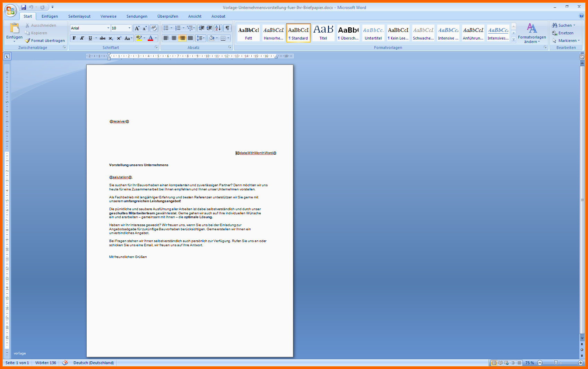Open the bullet list style dropdown arrow

(171, 28)
